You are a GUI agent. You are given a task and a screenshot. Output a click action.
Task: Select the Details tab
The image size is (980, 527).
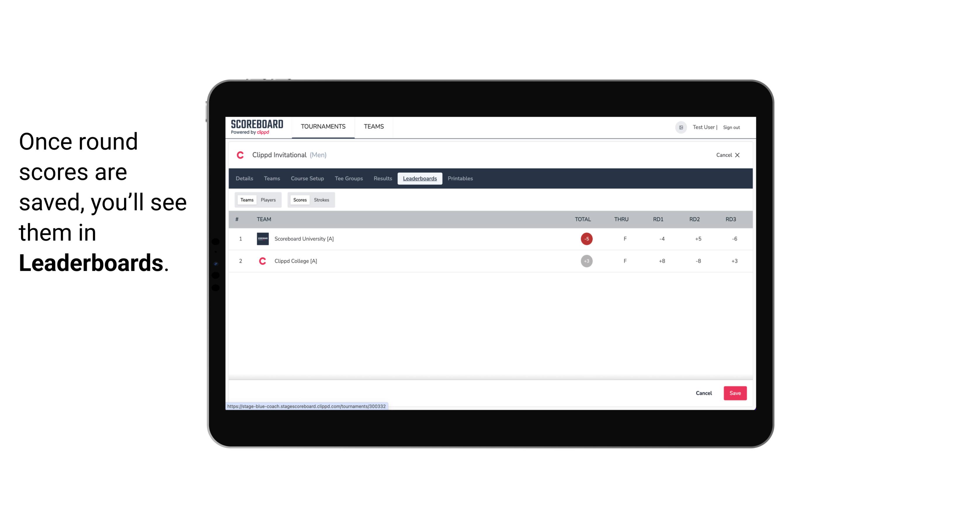(244, 179)
